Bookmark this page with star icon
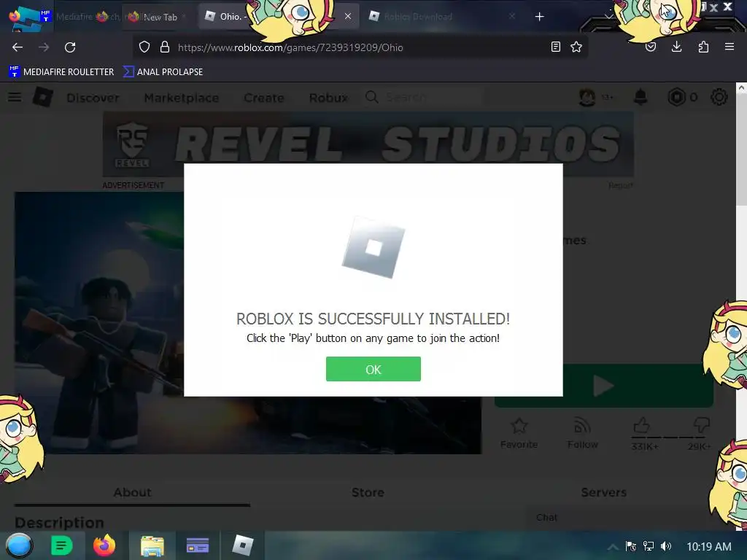 pyautogui.click(x=576, y=47)
